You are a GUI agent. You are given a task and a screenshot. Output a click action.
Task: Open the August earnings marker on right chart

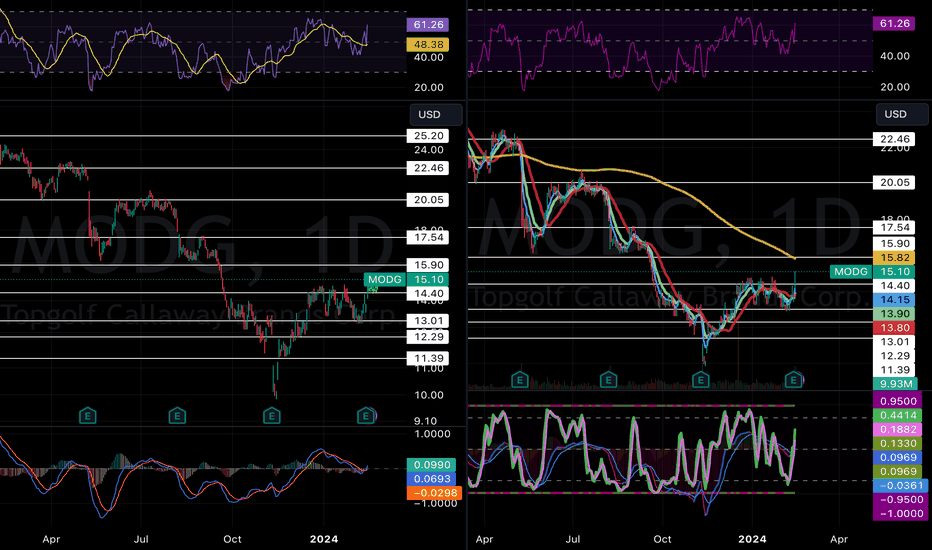pyautogui.click(x=608, y=379)
